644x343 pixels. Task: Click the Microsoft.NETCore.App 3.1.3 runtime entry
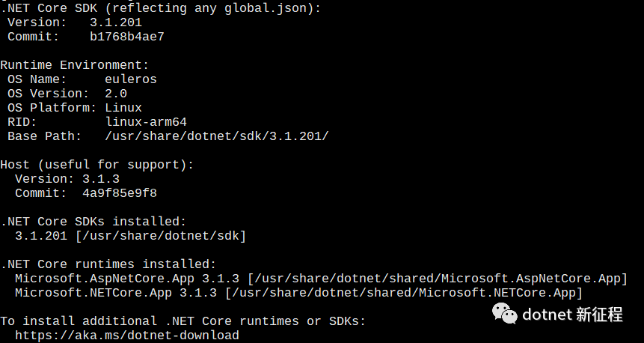115,293
